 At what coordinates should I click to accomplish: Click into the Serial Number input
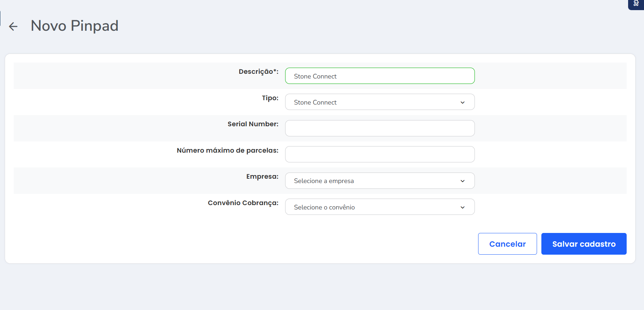[x=379, y=128]
